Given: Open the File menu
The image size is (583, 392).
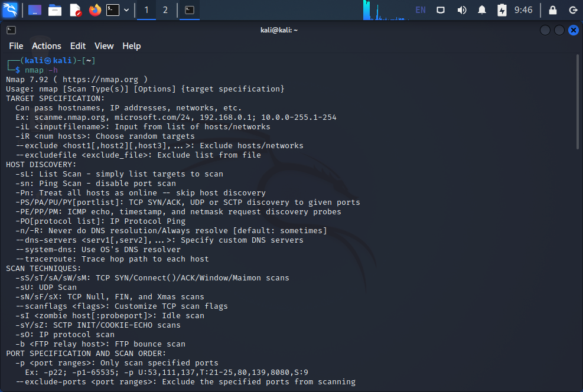Looking at the screenshot, I should [x=16, y=46].
